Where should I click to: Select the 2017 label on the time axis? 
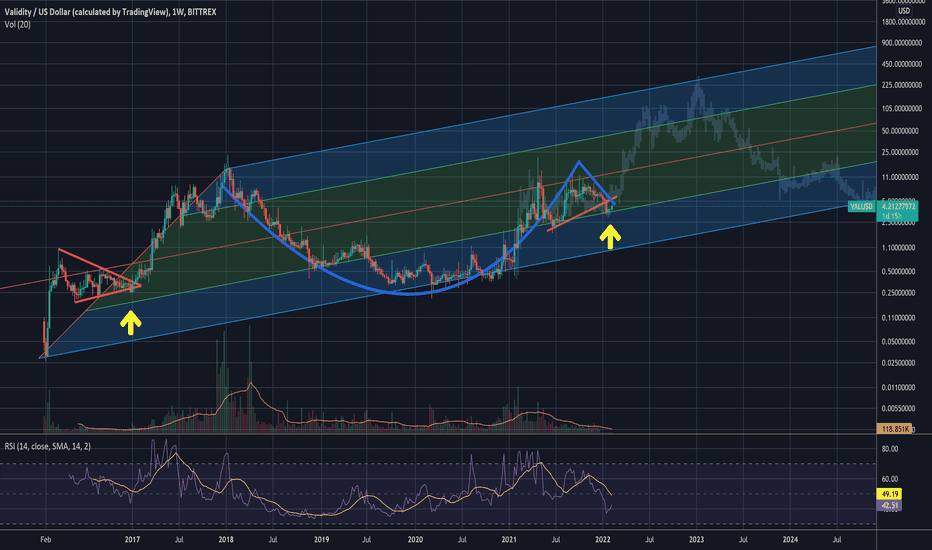(x=132, y=540)
